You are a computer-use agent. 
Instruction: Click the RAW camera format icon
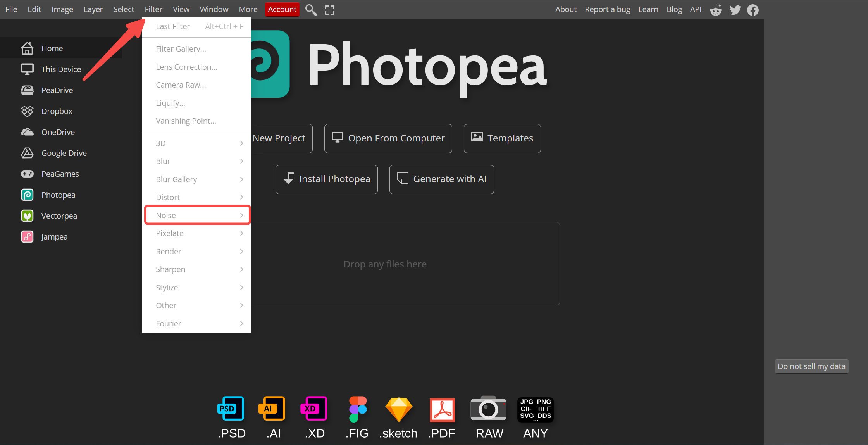[x=488, y=409]
